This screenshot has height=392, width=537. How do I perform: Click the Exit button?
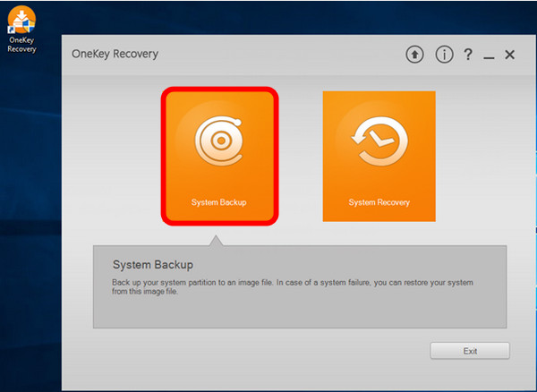click(470, 351)
